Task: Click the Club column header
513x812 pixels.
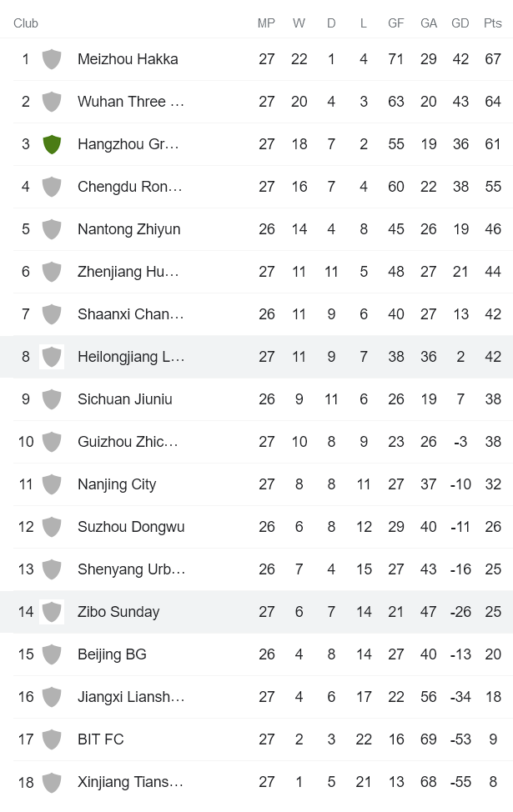Action: point(26,23)
